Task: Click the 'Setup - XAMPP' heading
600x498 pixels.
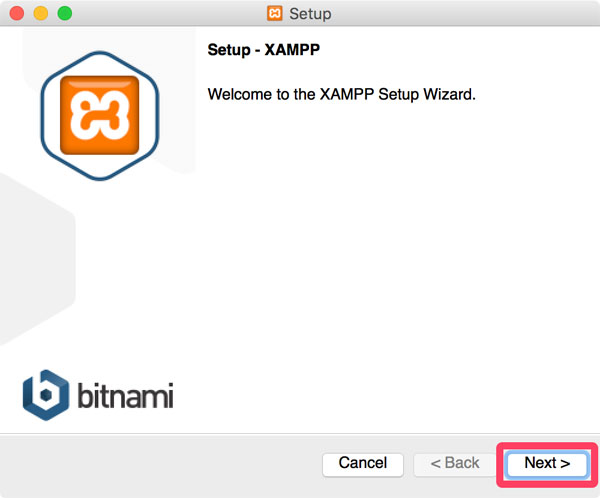Action: tap(263, 50)
